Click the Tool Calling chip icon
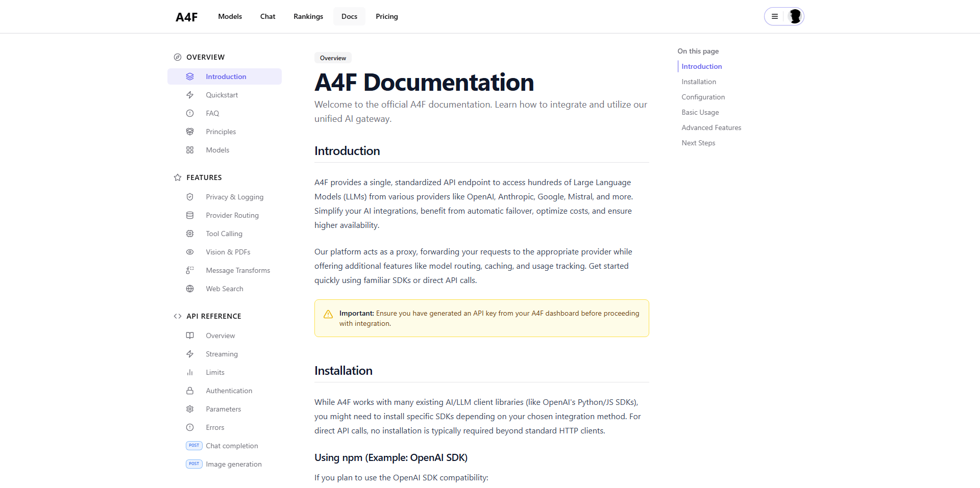Viewport: 980px width, 488px height. 190,234
